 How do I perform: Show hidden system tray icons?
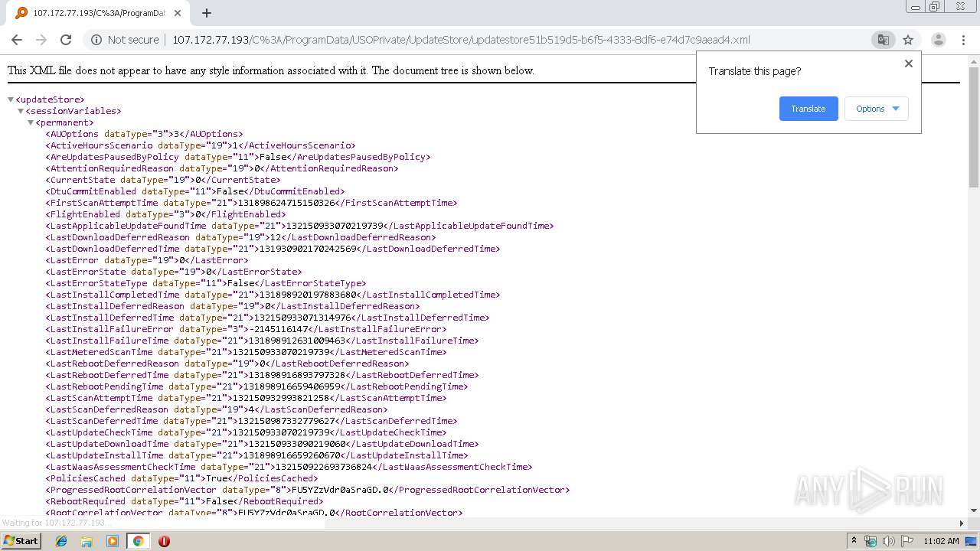tap(854, 541)
